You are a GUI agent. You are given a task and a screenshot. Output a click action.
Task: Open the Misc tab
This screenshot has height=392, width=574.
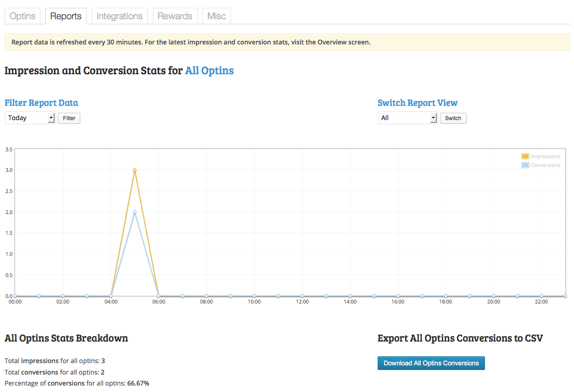pyautogui.click(x=217, y=16)
